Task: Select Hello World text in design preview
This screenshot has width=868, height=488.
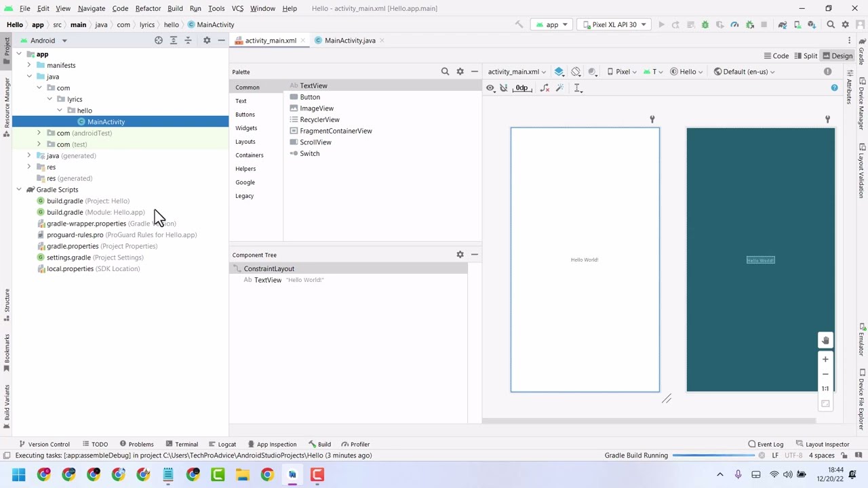Action: (x=585, y=260)
